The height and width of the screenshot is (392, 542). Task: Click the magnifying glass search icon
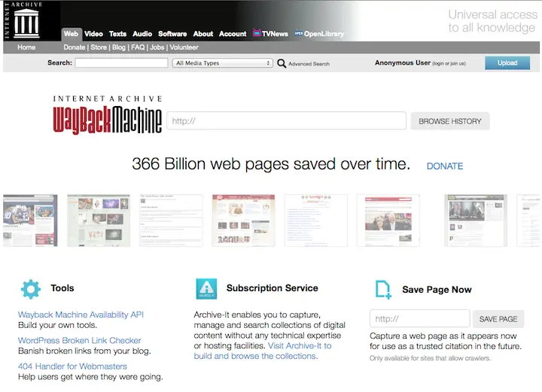[x=282, y=63]
